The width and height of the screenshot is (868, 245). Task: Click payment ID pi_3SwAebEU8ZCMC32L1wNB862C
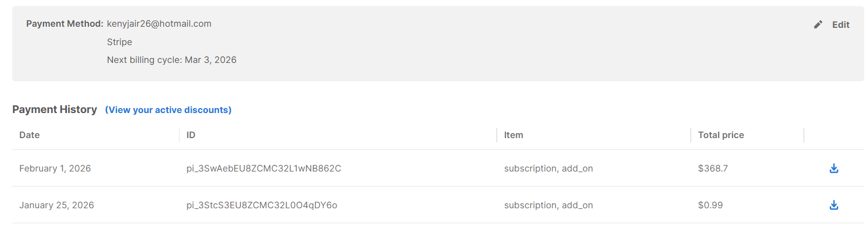click(264, 168)
